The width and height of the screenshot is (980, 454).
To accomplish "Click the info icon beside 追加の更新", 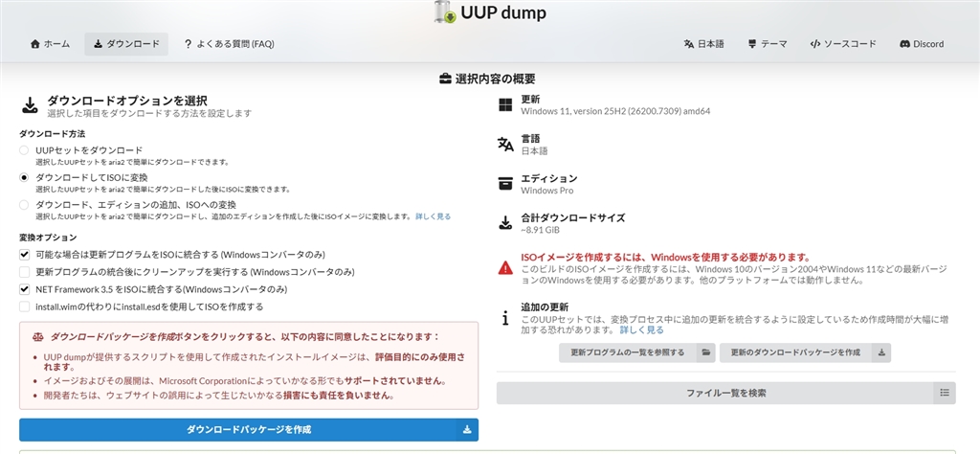I will pyautogui.click(x=505, y=318).
